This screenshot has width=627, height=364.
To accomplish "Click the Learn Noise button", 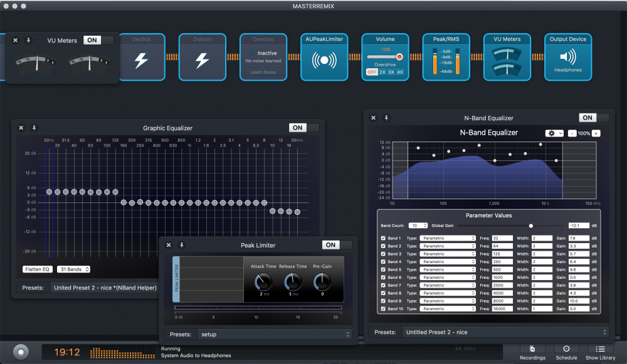I will (263, 72).
